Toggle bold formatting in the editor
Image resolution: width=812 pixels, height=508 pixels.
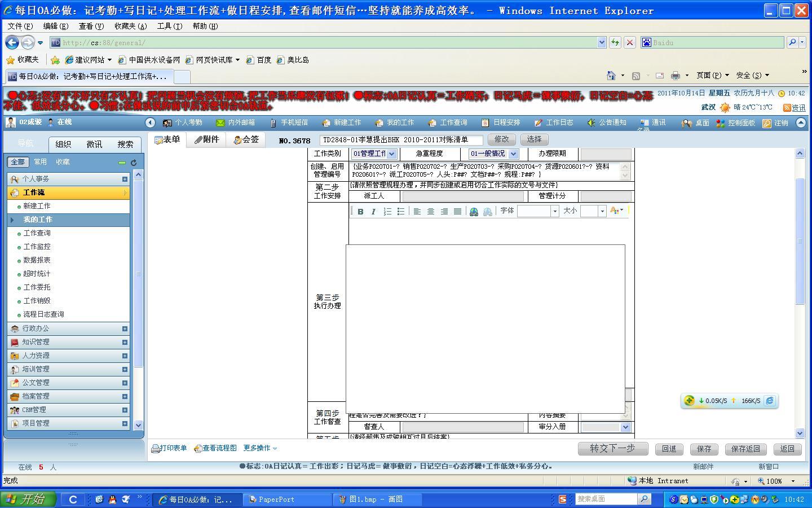[x=360, y=211]
